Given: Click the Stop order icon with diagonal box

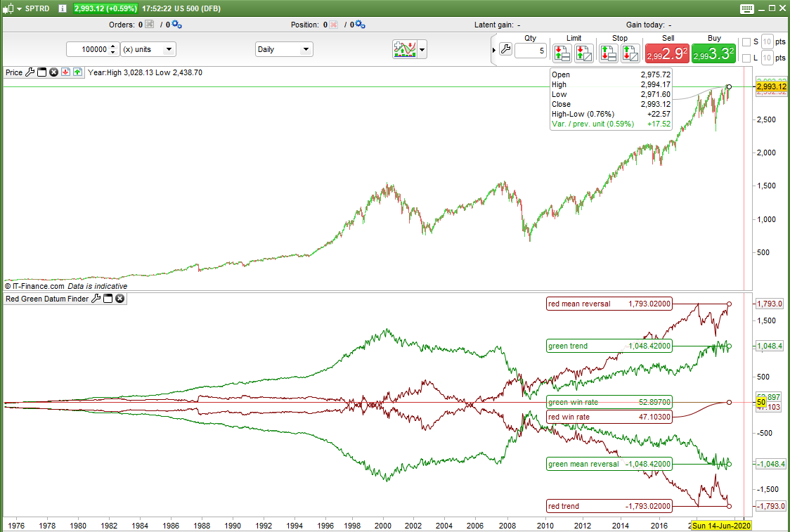Looking at the screenshot, I should tap(630, 53).
